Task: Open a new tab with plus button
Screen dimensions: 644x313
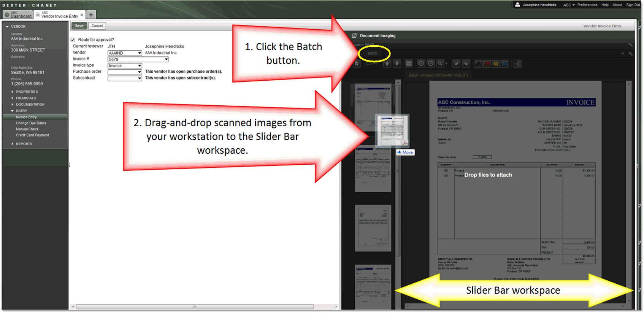Action: pos(91,15)
